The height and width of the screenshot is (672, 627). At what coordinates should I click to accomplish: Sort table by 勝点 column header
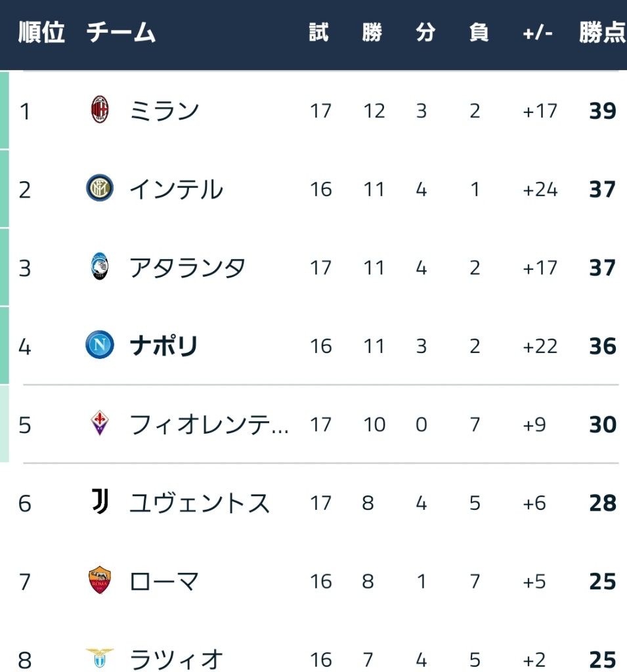(601, 33)
